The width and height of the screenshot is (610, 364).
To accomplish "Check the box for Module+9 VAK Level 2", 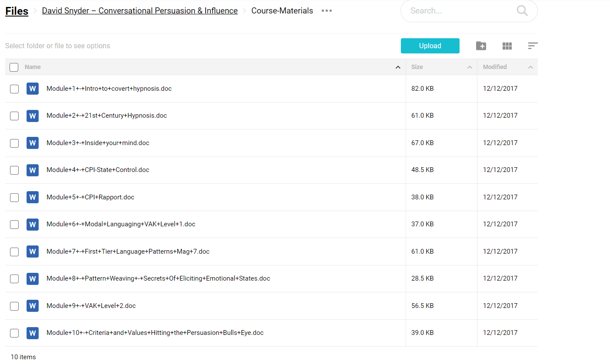I will (x=14, y=306).
